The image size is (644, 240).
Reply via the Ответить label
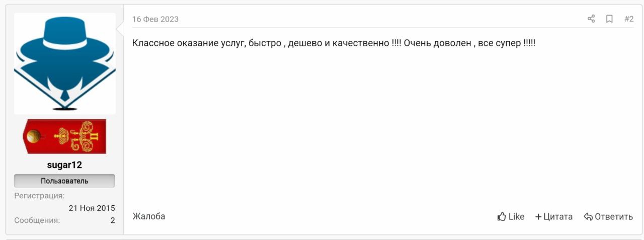coord(614,217)
